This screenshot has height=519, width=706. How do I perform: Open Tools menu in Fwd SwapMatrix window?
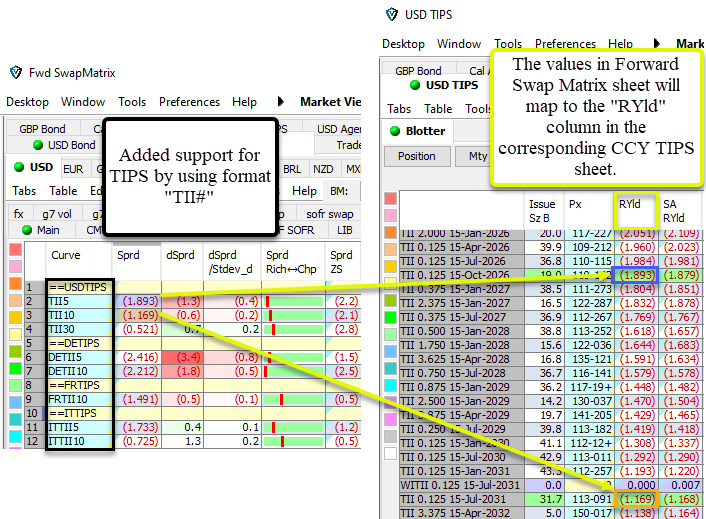pyautogui.click(x=132, y=102)
